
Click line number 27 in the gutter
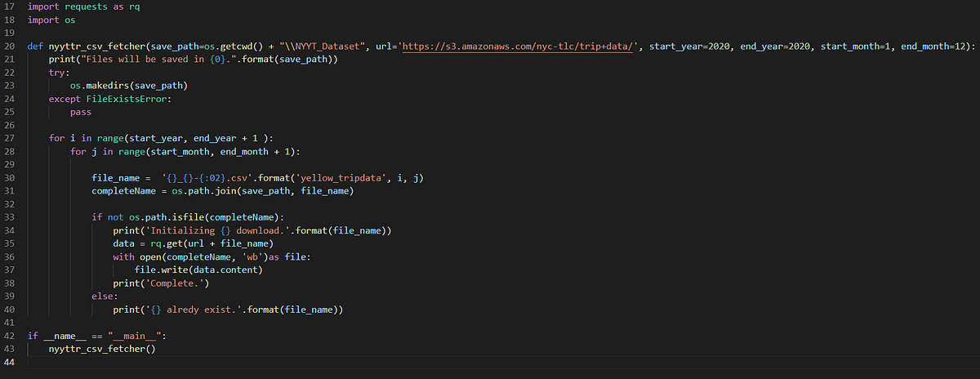(10, 138)
